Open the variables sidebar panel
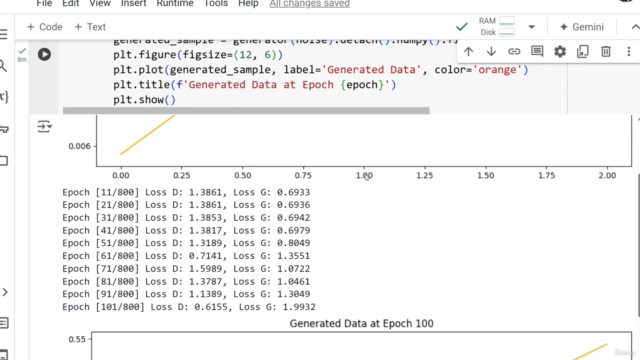This screenshot has width=640, height=360. 4,97
